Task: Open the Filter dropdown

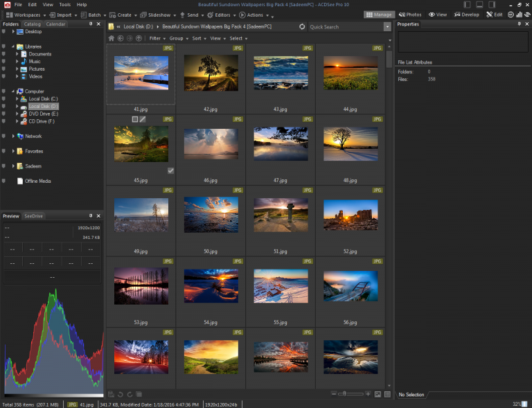Action: [157, 38]
